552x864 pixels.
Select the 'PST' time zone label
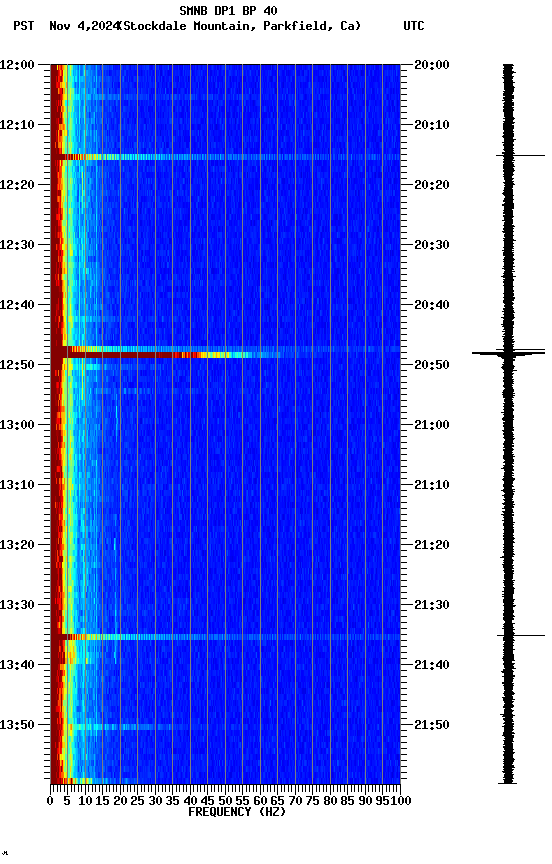(23, 26)
